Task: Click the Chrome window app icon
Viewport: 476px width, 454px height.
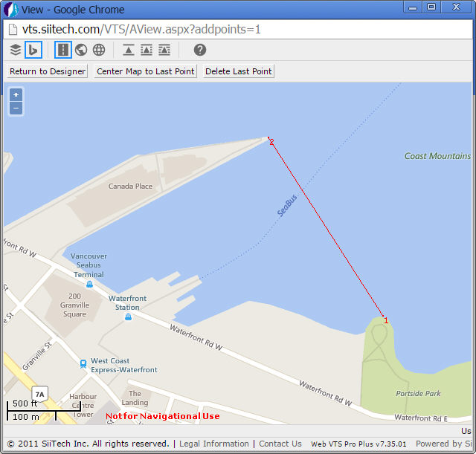Action: coord(11,10)
